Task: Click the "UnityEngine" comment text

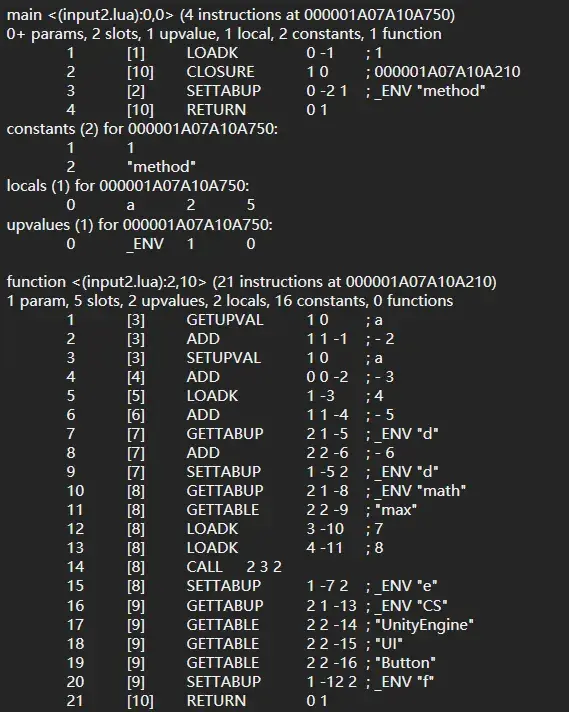Action: coord(424,625)
